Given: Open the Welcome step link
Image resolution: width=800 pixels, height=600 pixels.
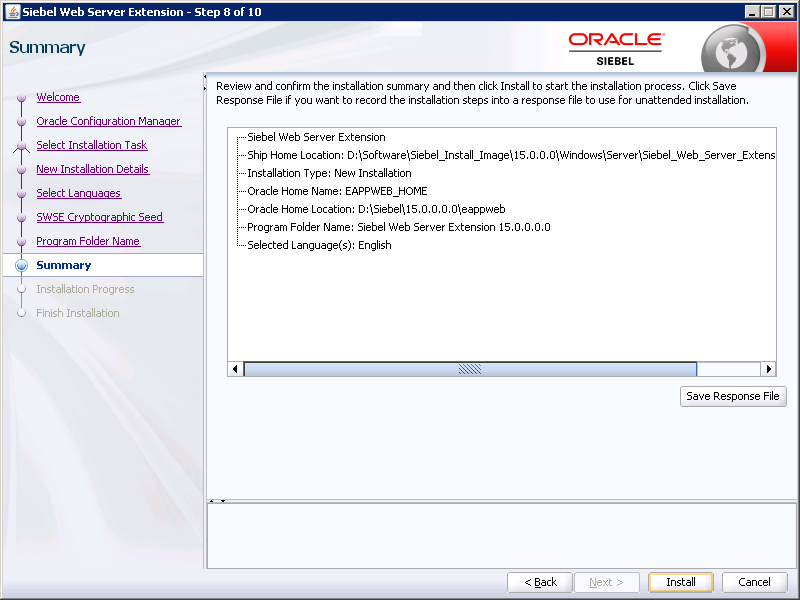Looking at the screenshot, I should [x=58, y=97].
